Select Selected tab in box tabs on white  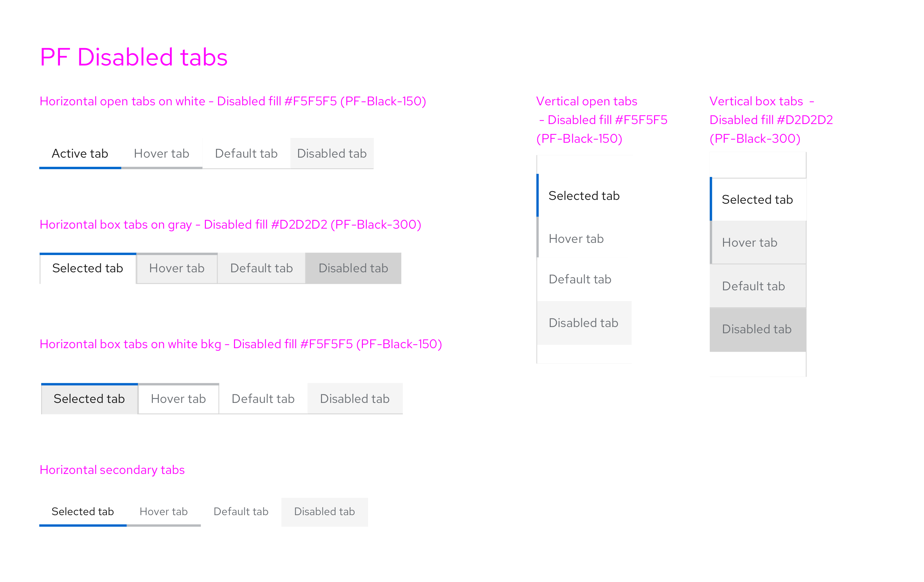click(89, 399)
